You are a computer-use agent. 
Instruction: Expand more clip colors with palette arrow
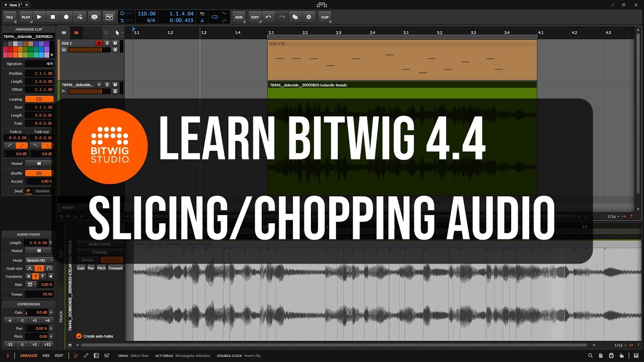[x=52, y=55]
